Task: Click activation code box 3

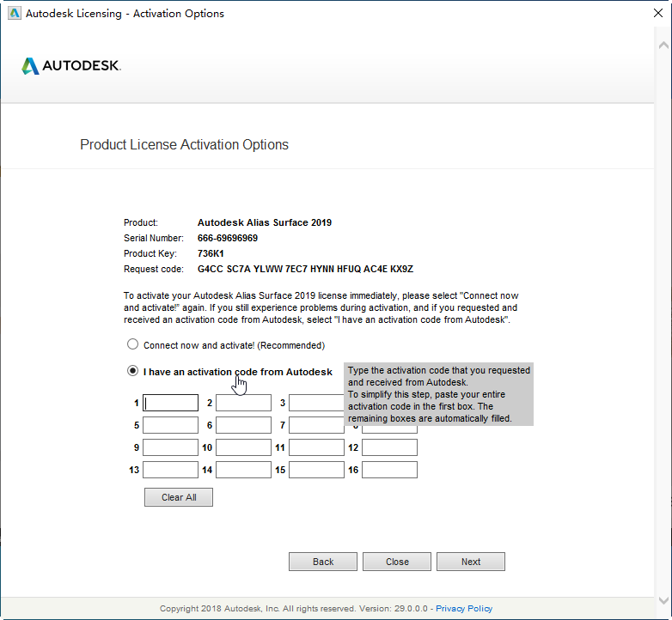Action: (316, 403)
